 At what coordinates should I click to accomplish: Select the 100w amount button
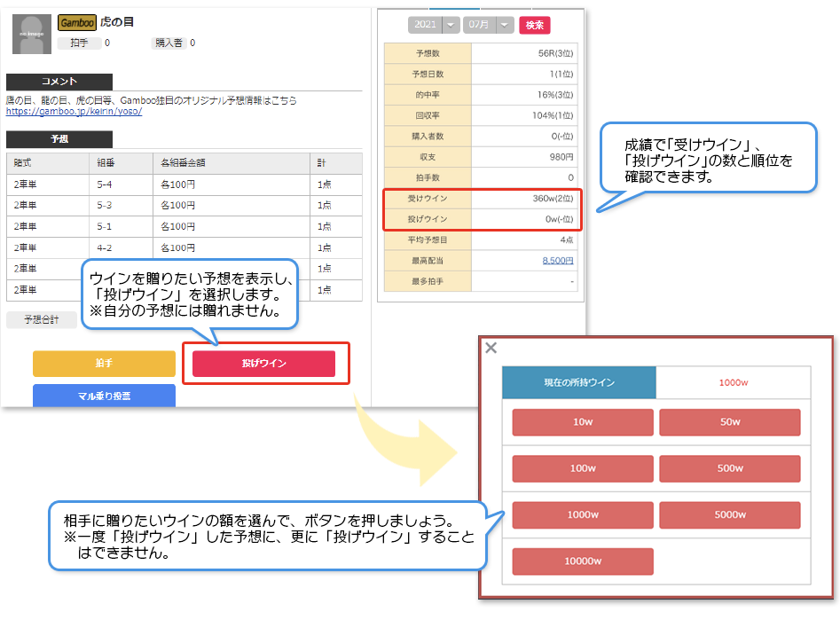[583, 468]
